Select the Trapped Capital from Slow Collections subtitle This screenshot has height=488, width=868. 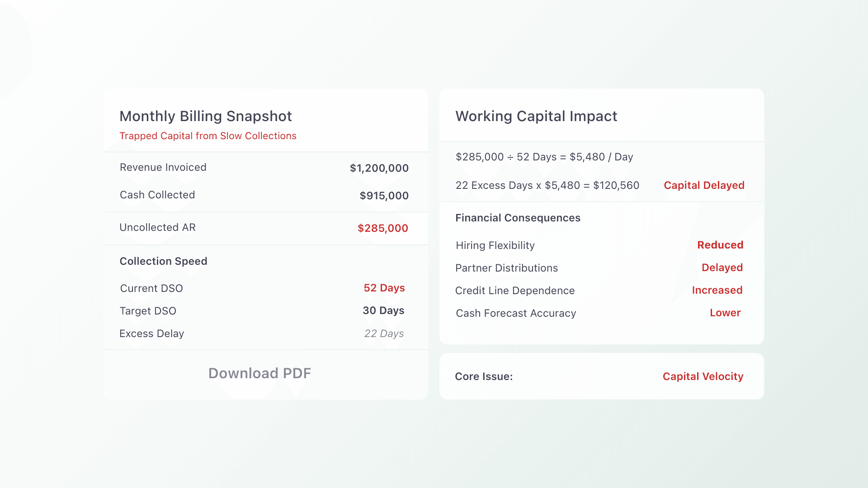pos(208,136)
